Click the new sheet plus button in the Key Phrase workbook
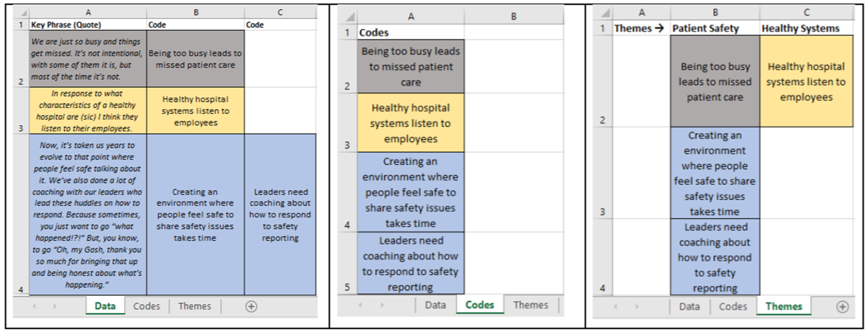This screenshot has height=335, width=868. 251,306
